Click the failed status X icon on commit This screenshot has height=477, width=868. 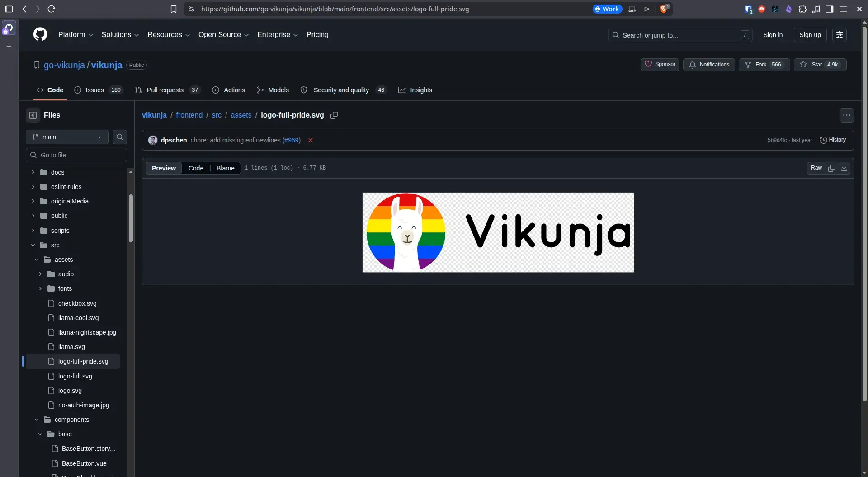(311, 140)
